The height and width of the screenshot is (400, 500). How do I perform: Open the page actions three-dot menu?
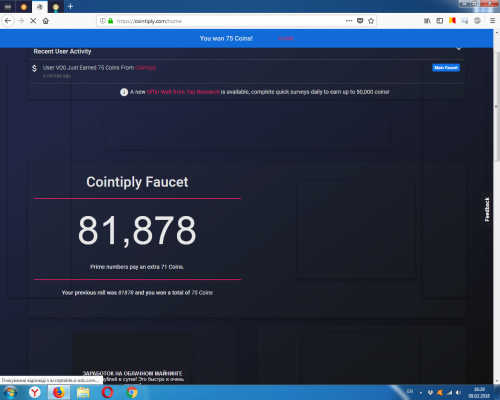(x=349, y=21)
